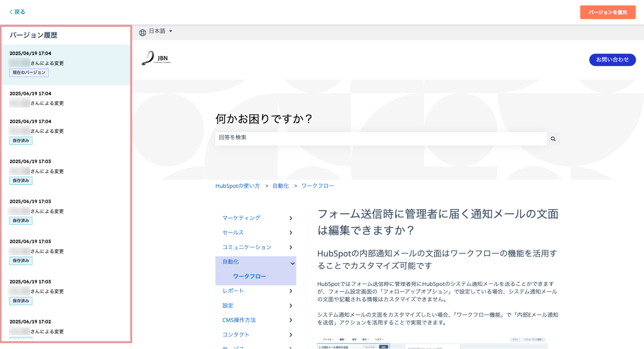The width and height of the screenshot is (644, 349).
Task: Select the ワークフロー sidebar item
Action: tap(249, 276)
